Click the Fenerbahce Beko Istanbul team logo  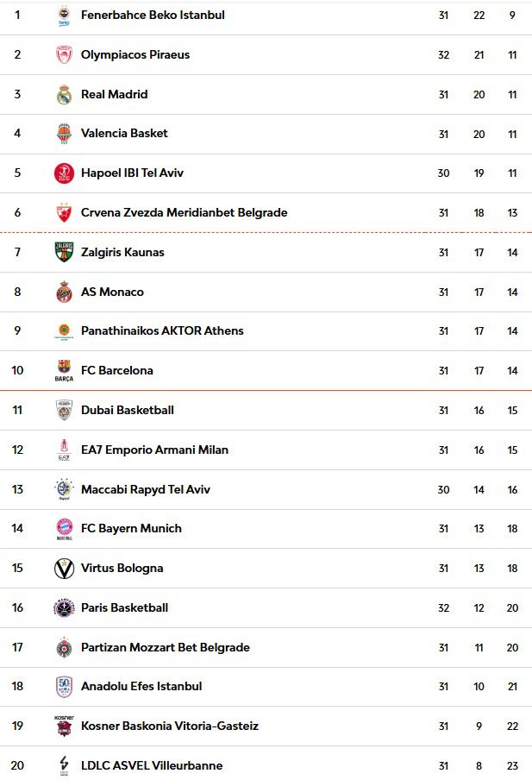click(x=64, y=16)
